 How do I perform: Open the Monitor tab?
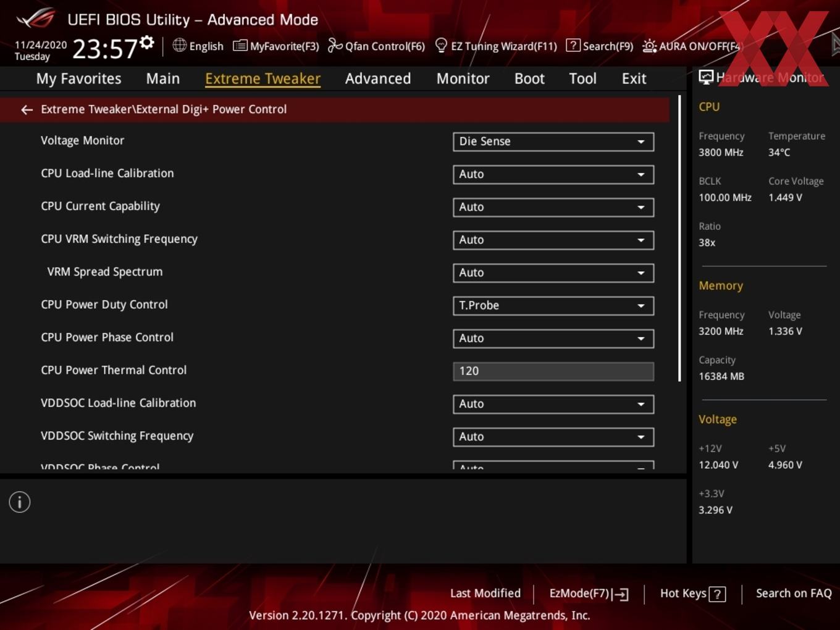[463, 78]
